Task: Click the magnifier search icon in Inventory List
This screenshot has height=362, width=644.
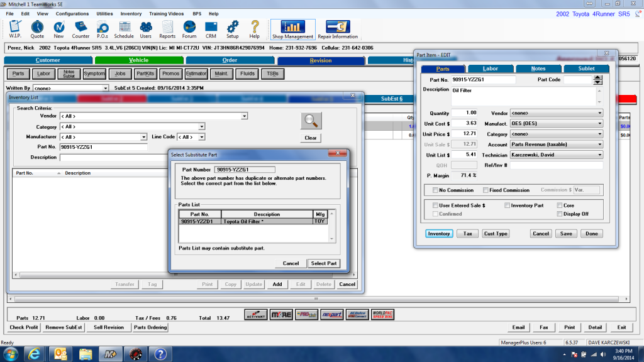Action: point(311,121)
